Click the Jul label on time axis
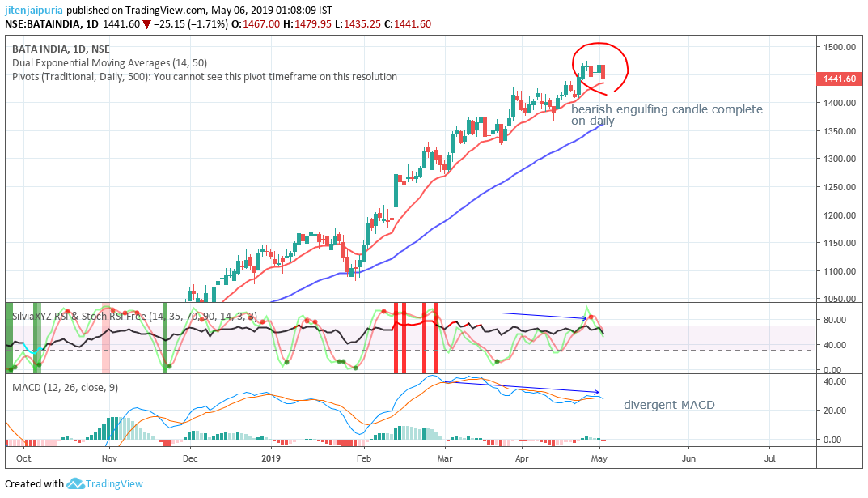Image resolution: width=868 pixels, height=498 pixels. (769, 458)
